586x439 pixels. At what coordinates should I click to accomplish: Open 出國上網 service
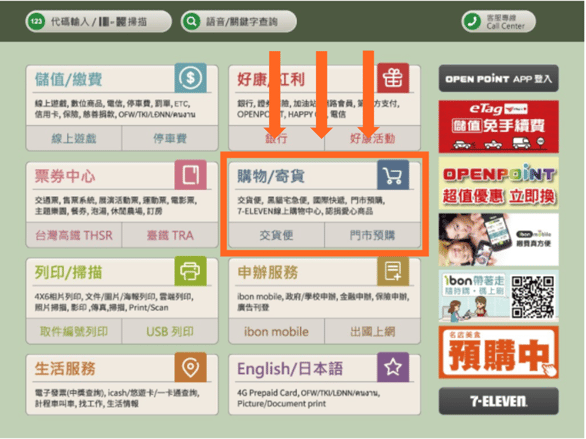coord(373,331)
